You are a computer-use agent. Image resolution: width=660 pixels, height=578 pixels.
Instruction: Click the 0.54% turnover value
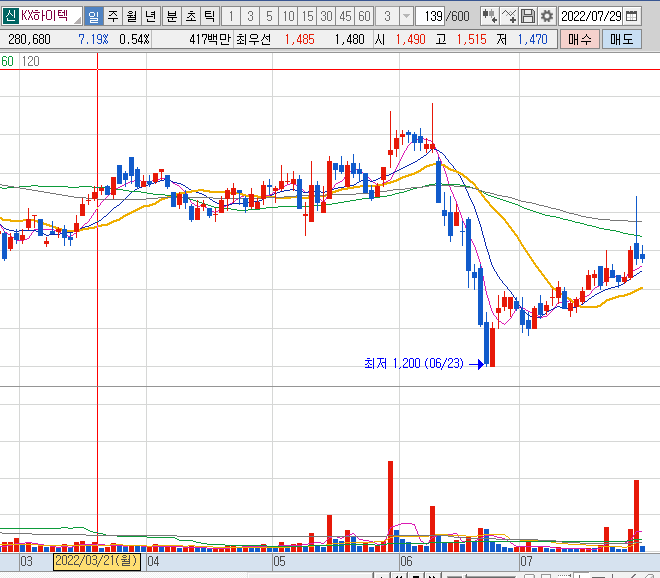point(134,40)
